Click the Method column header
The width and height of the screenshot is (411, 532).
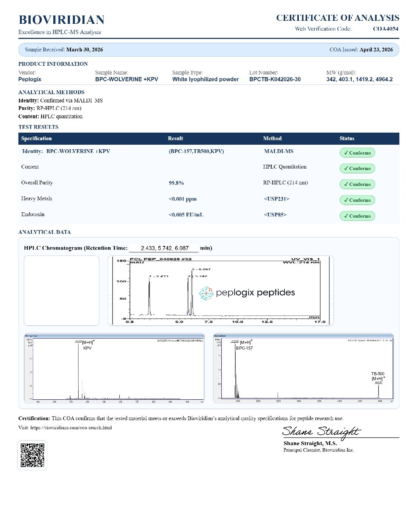tap(272, 139)
